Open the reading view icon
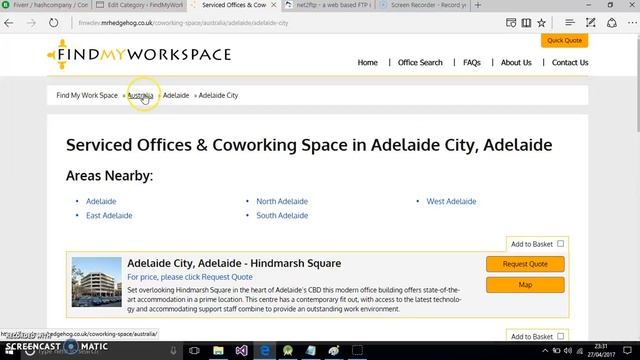Viewport: 640px width, 360px height. (511, 23)
